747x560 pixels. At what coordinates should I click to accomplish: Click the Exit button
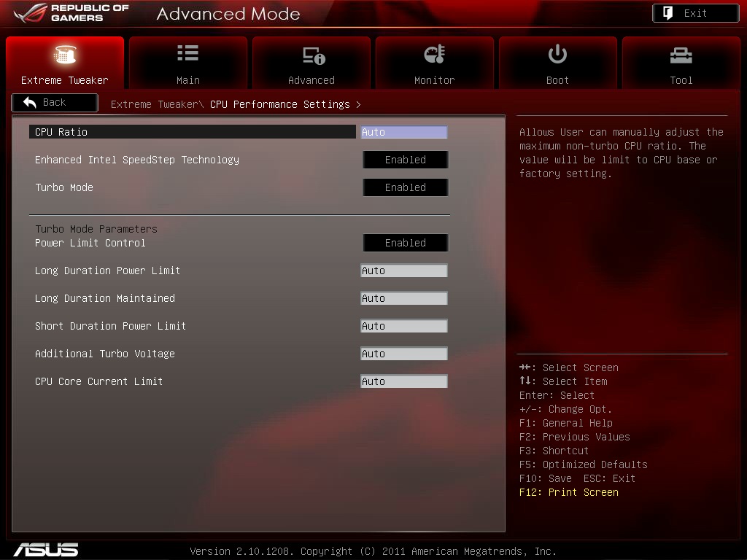pos(695,13)
